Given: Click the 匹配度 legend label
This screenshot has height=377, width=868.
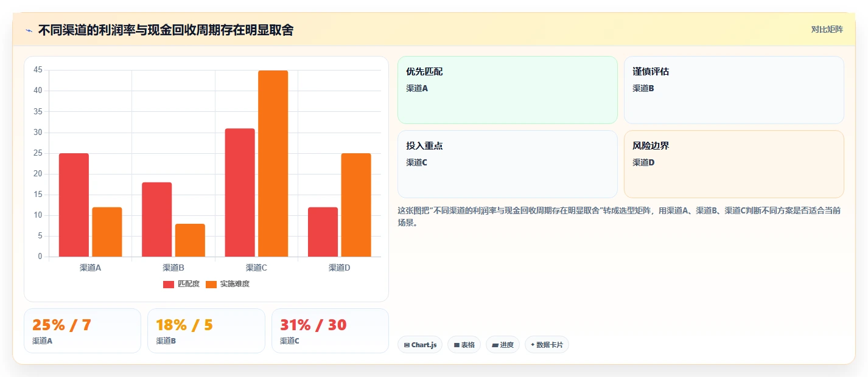Looking at the screenshot, I should click(x=189, y=284).
